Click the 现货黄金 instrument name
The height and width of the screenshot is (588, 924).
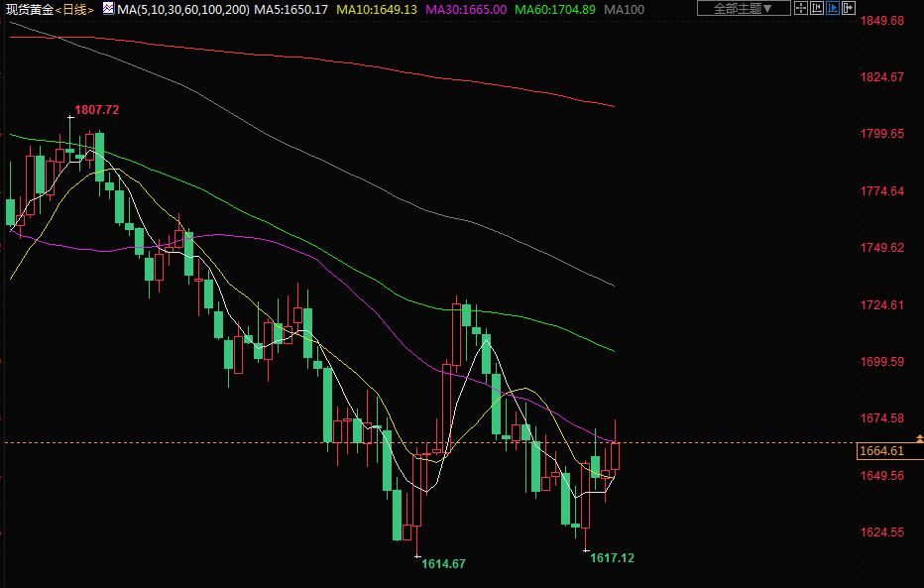click(x=30, y=10)
